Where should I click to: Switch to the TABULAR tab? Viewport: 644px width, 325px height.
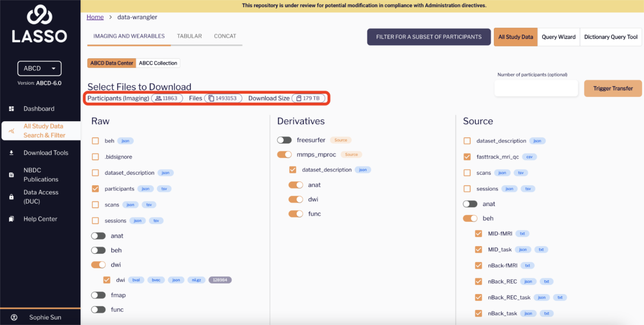(x=189, y=36)
